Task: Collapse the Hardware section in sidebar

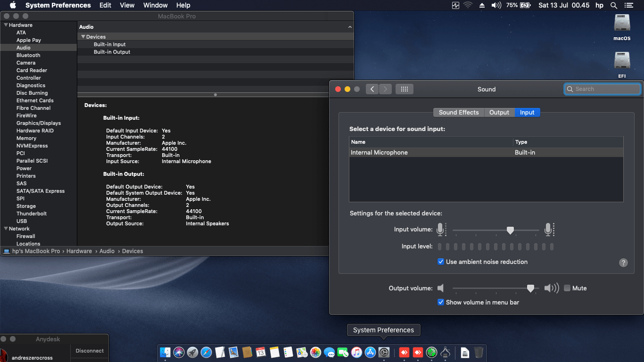Action: coord(6,25)
